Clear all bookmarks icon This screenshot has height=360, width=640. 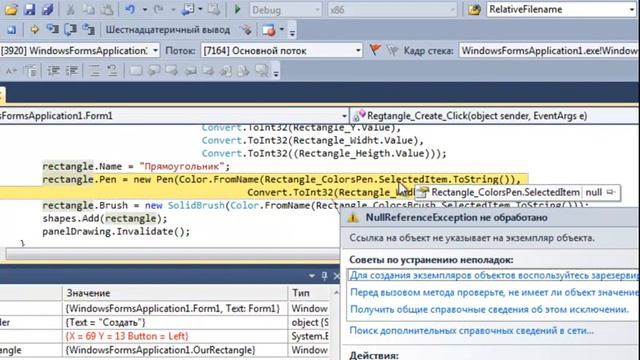click(262, 71)
